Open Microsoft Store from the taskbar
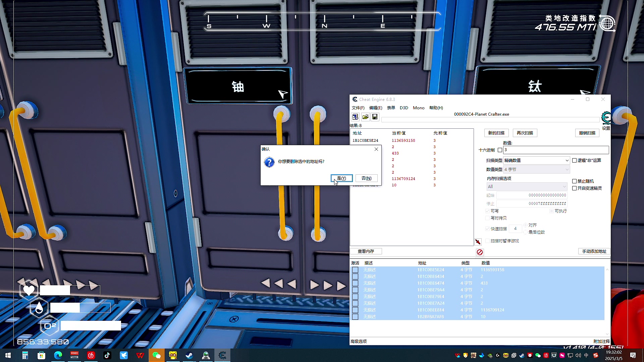The width and height of the screenshot is (644, 362). pos(41,355)
